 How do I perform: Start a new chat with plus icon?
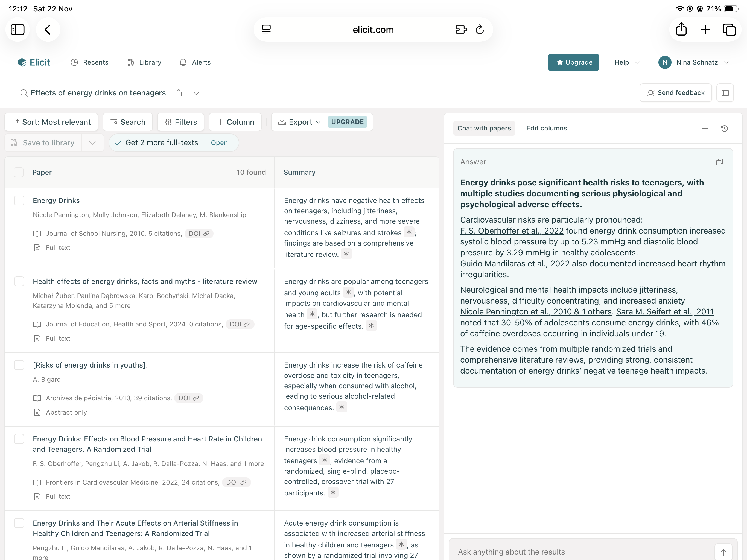[704, 128]
